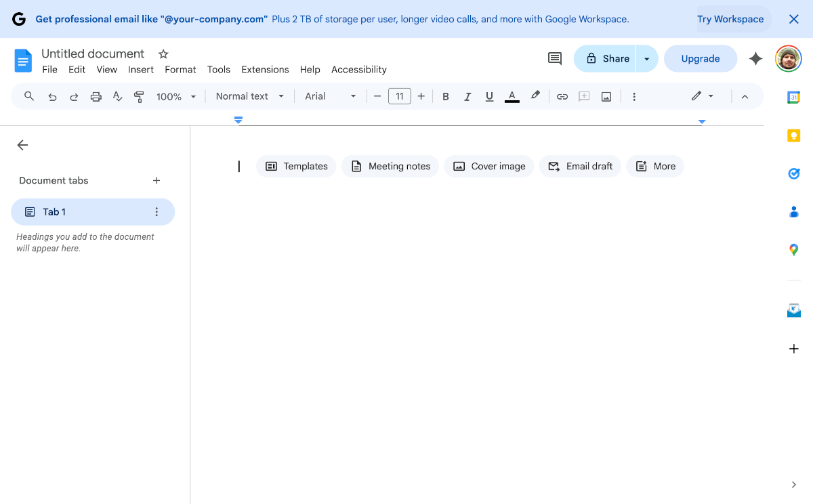Open the 100% zoom dropdown
This screenshot has width=813, height=504.
point(175,97)
